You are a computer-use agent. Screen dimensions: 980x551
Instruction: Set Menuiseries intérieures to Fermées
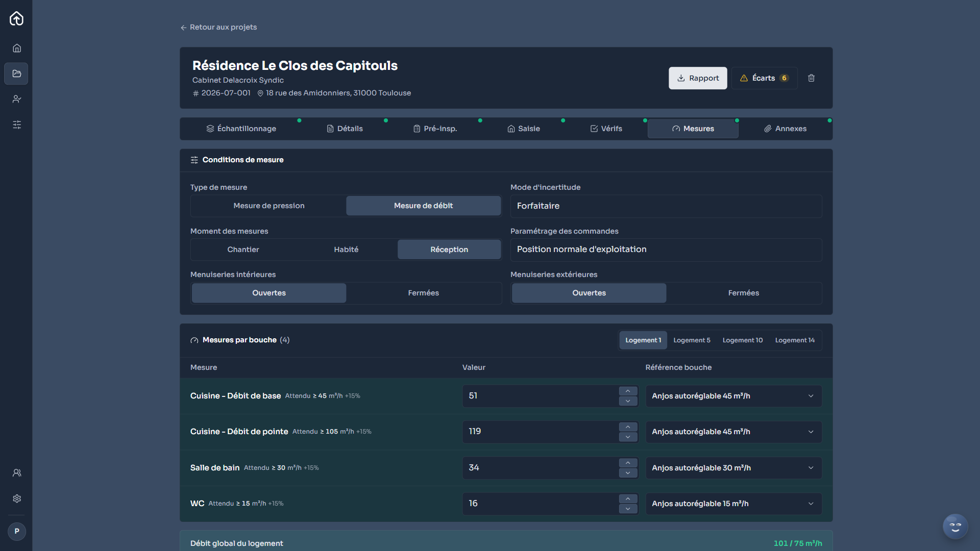(423, 293)
